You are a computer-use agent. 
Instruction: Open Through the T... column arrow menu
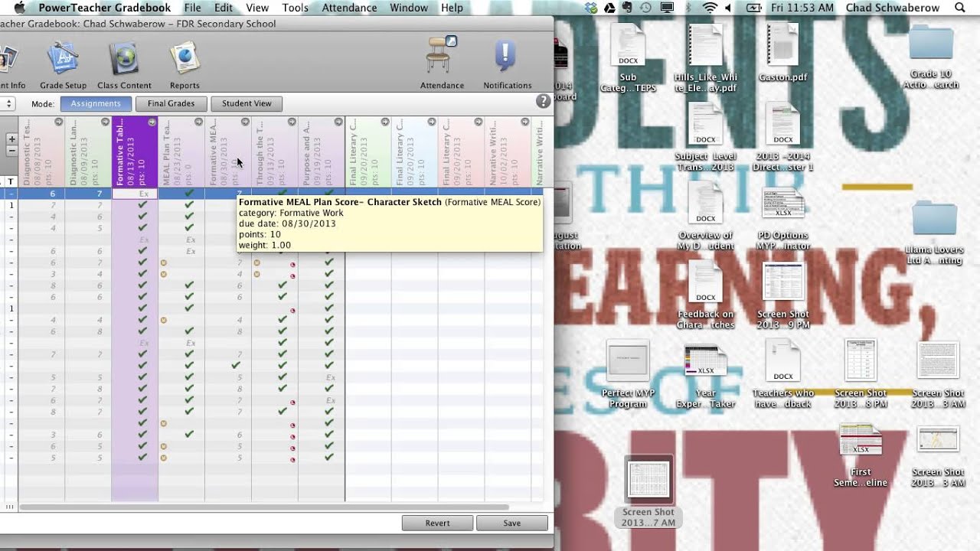[292, 122]
